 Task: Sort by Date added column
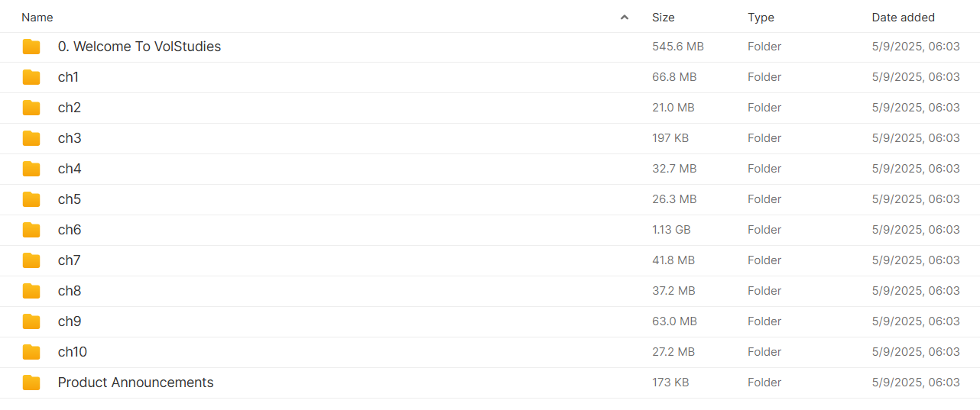[903, 17]
